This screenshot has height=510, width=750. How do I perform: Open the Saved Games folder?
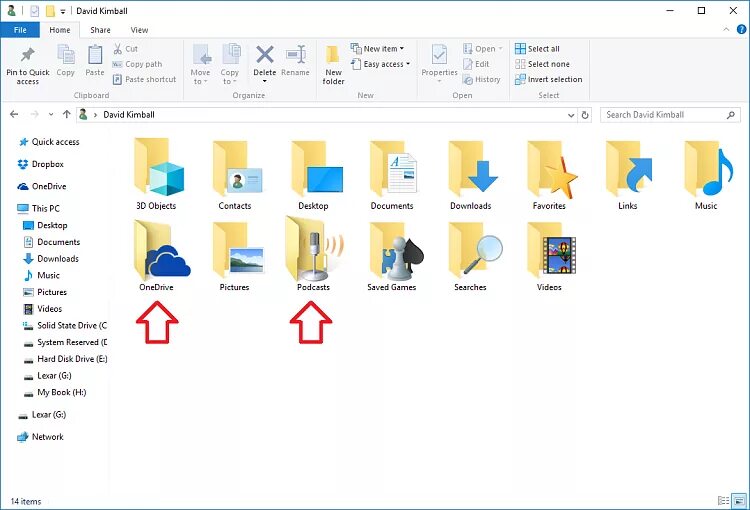(x=392, y=255)
